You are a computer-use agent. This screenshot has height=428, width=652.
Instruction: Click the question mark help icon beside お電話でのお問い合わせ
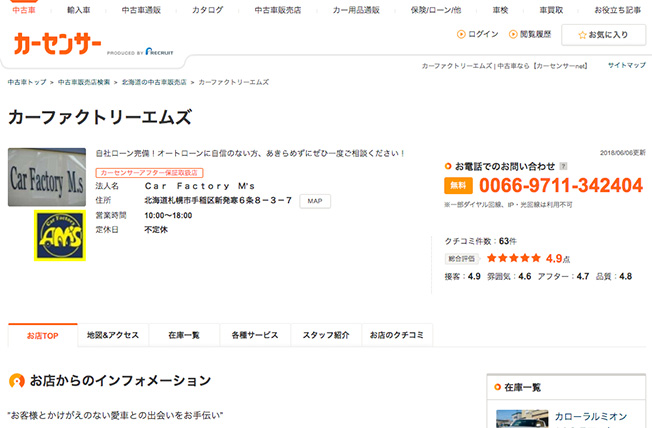[x=563, y=166]
